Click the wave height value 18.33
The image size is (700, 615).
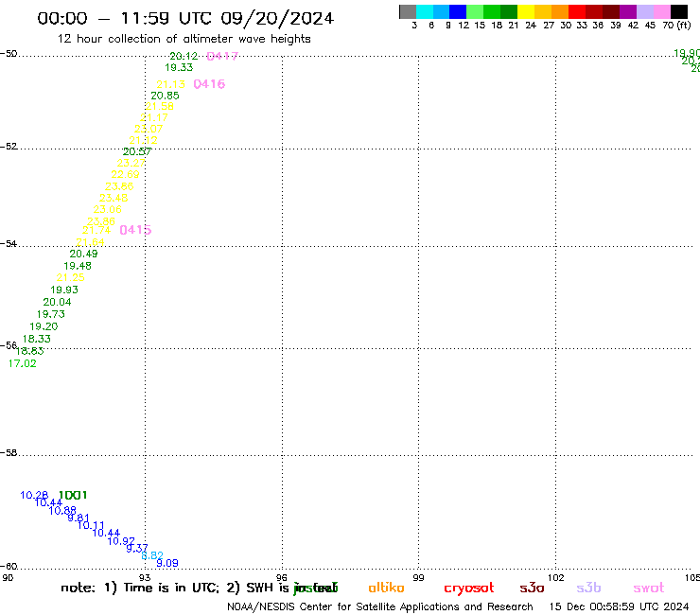click(37, 339)
